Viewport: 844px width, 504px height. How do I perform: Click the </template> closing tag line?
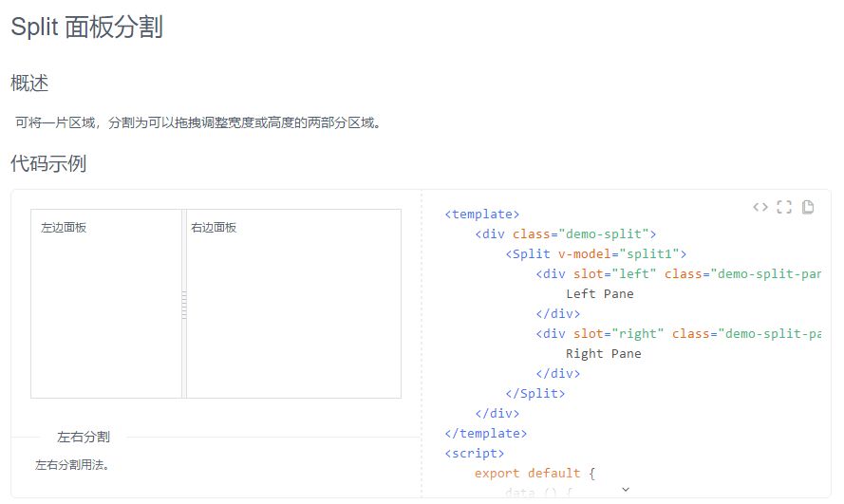coord(485,433)
